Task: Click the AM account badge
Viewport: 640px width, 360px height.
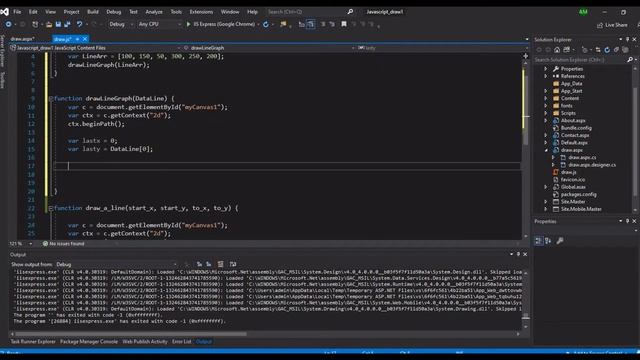Action: point(583,12)
